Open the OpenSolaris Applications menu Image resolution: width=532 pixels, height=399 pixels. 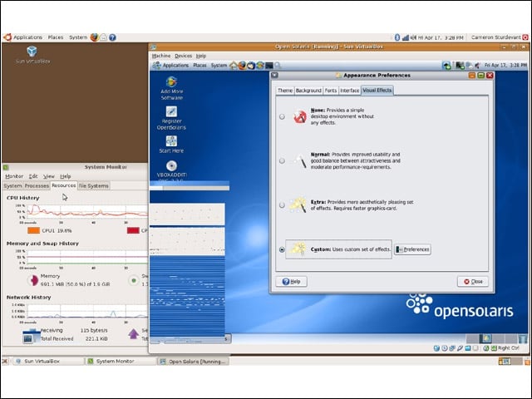tap(175, 66)
